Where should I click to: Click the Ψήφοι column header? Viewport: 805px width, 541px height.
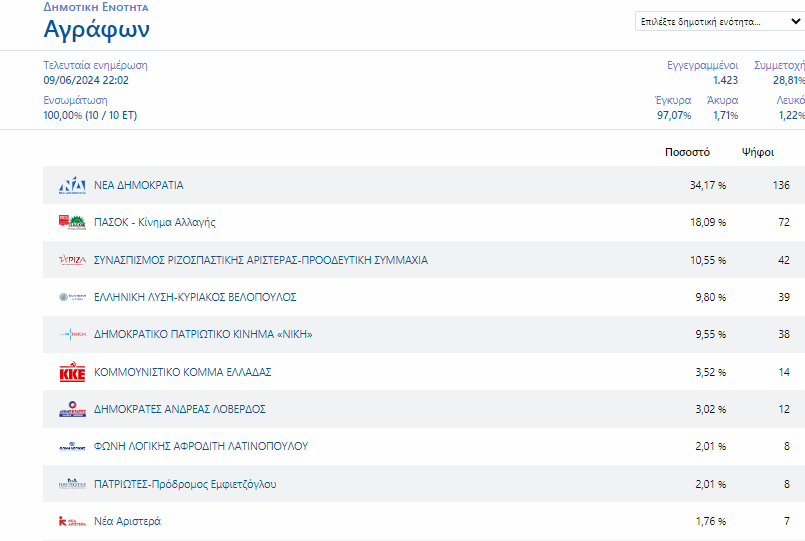click(758, 152)
